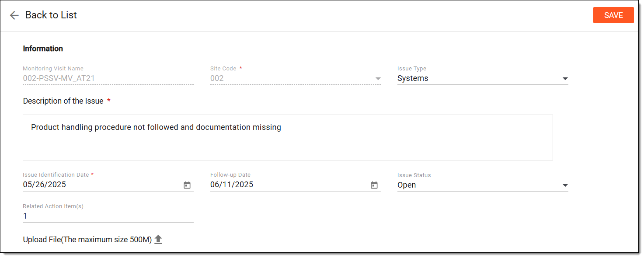Open the Issue Identification Date calendar picker
Viewport: 644px width, 258px height.
coord(187,185)
